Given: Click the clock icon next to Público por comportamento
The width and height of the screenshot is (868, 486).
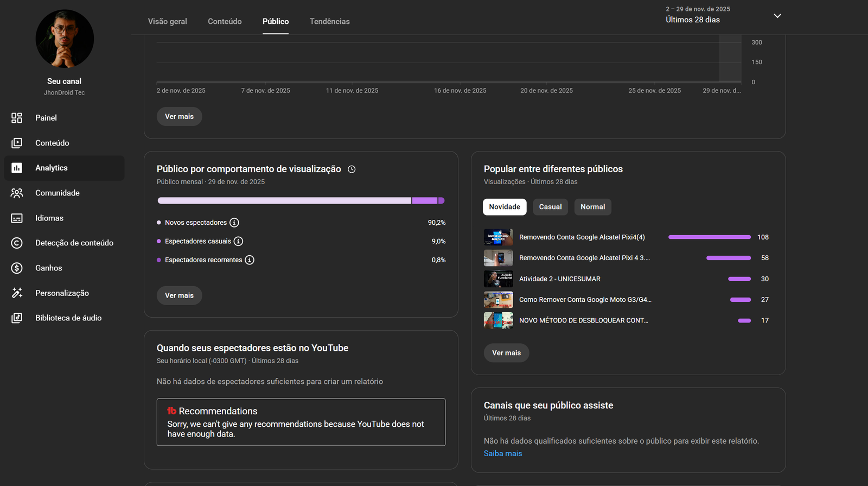Looking at the screenshot, I should (x=352, y=169).
